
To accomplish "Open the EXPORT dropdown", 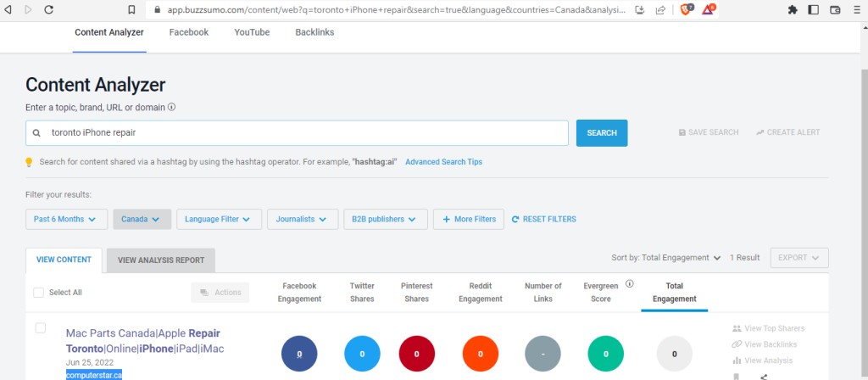I will click(x=799, y=258).
